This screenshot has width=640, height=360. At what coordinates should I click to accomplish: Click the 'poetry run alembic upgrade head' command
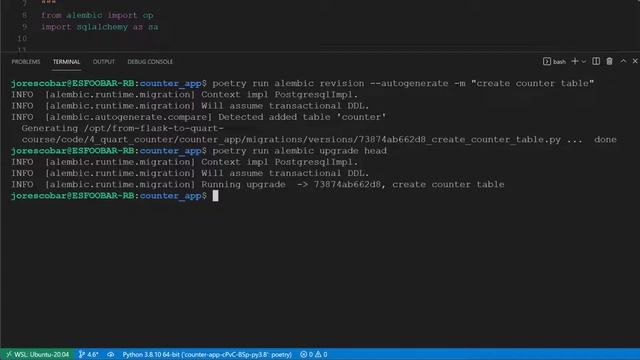(x=299, y=151)
